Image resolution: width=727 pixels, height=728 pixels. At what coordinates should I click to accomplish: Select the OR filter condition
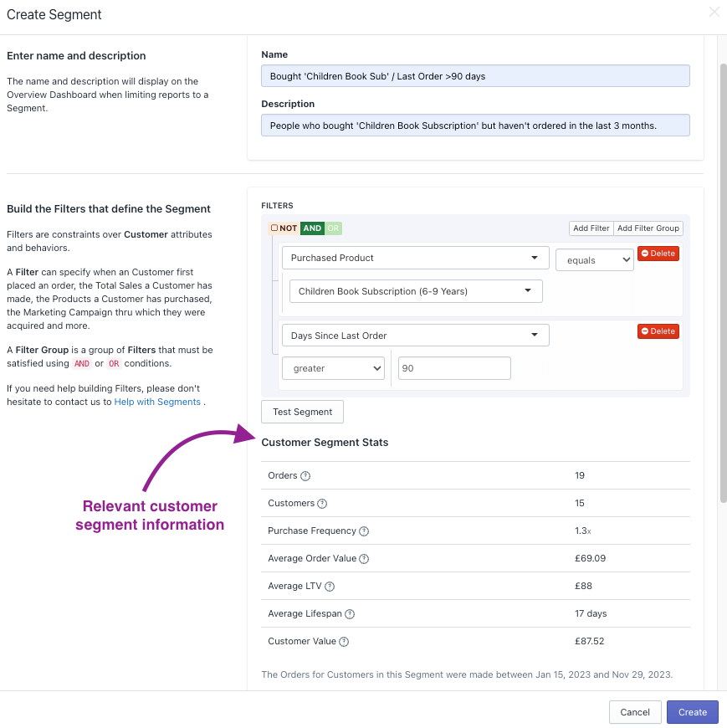coord(333,228)
